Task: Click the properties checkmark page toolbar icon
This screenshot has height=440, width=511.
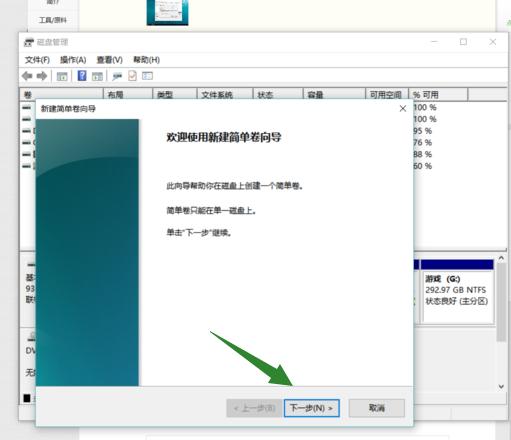Action: coord(132,76)
